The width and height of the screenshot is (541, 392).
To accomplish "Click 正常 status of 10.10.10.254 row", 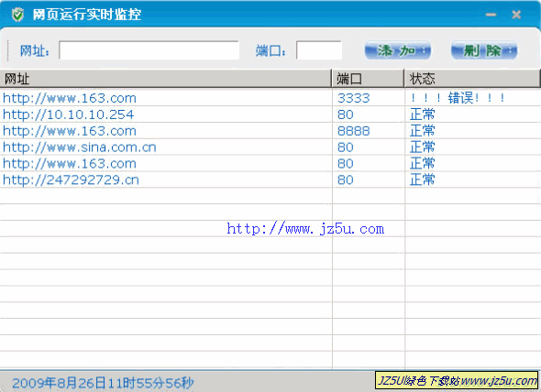I will click(x=423, y=114).
